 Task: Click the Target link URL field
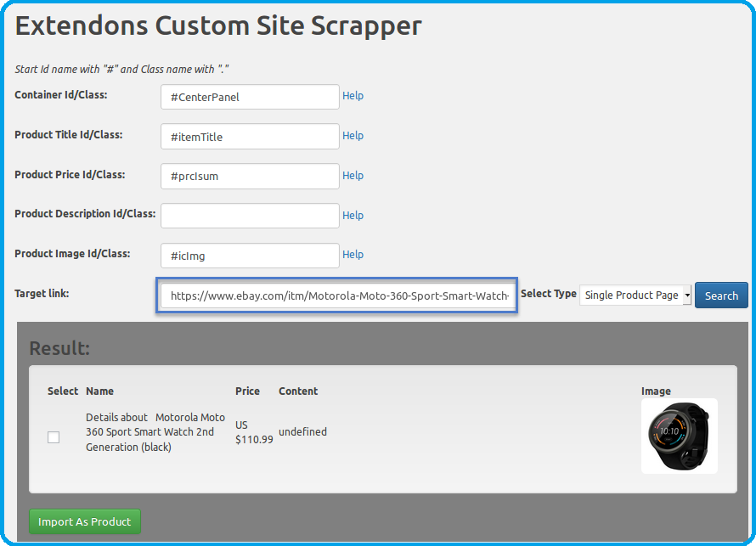[x=336, y=296]
